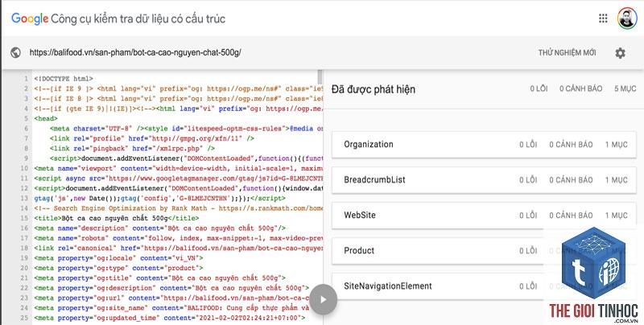
Task: Click the viewport meta line 10
Action: (179, 168)
